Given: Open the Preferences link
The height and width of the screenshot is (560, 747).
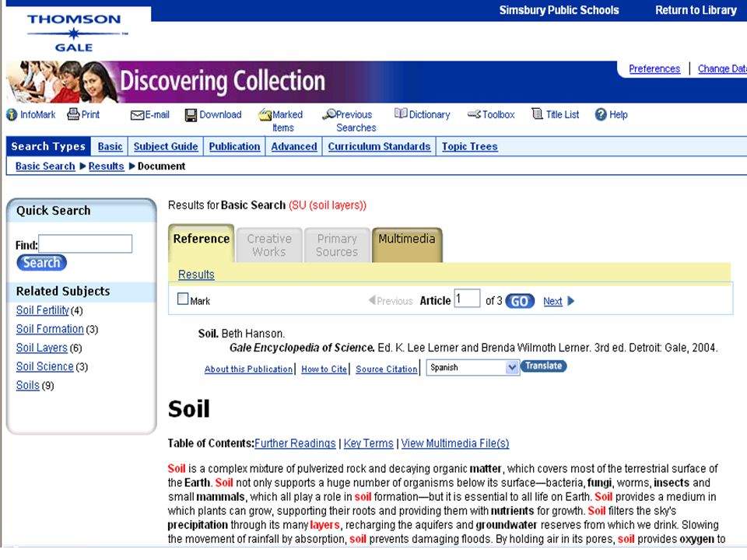Looking at the screenshot, I should [x=654, y=69].
